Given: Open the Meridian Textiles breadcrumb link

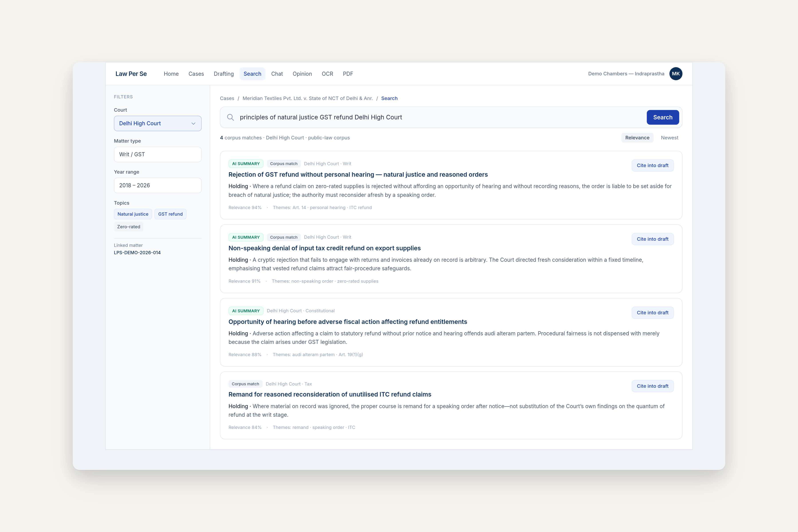Looking at the screenshot, I should [x=307, y=98].
